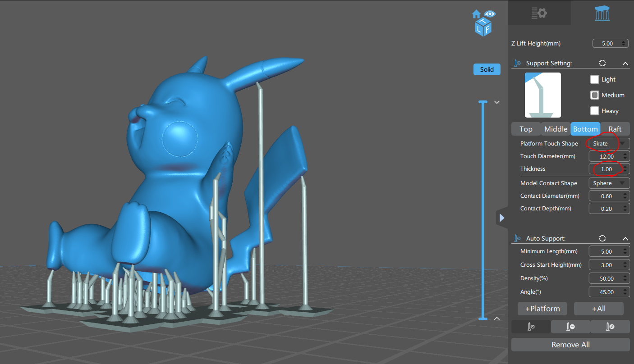This screenshot has height=364, width=634.
Task: Click the home view icon
Action: click(x=477, y=14)
